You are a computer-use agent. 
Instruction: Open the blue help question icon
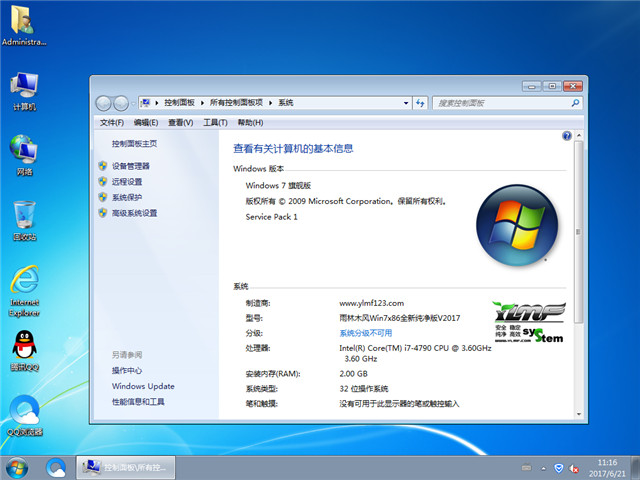[567, 136]
